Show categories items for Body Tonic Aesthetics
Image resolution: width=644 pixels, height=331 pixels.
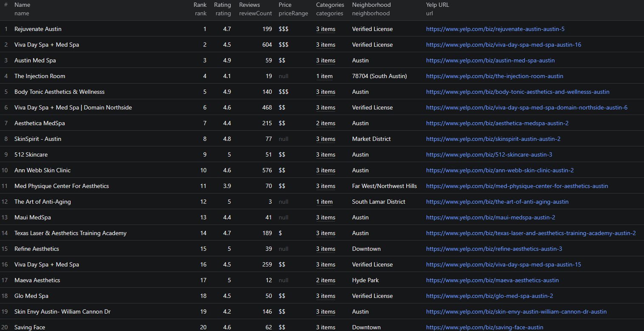point(326,92)
